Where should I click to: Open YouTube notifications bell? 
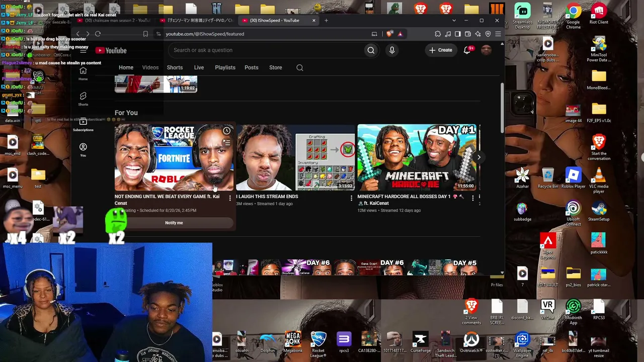pyautogui.click(x=467, y=50)
